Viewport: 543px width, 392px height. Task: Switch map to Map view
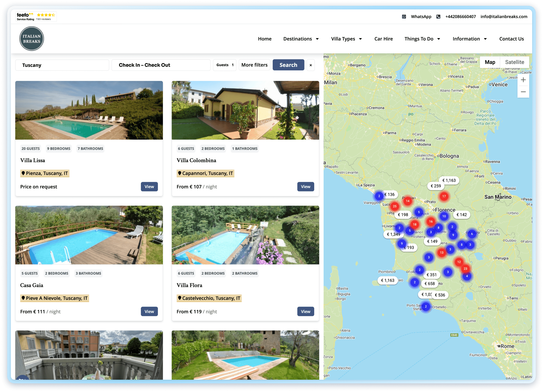pos(490,62)
